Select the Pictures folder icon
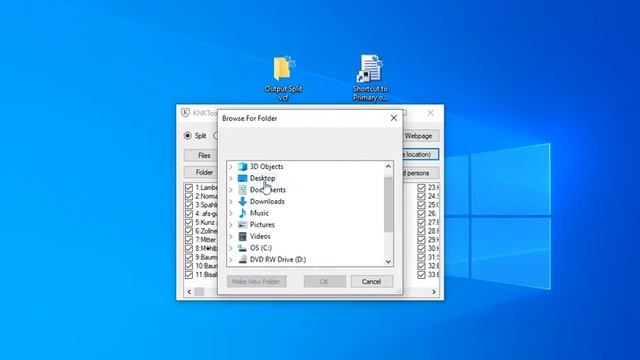The image size is (640, 360). tap(242, 224)
